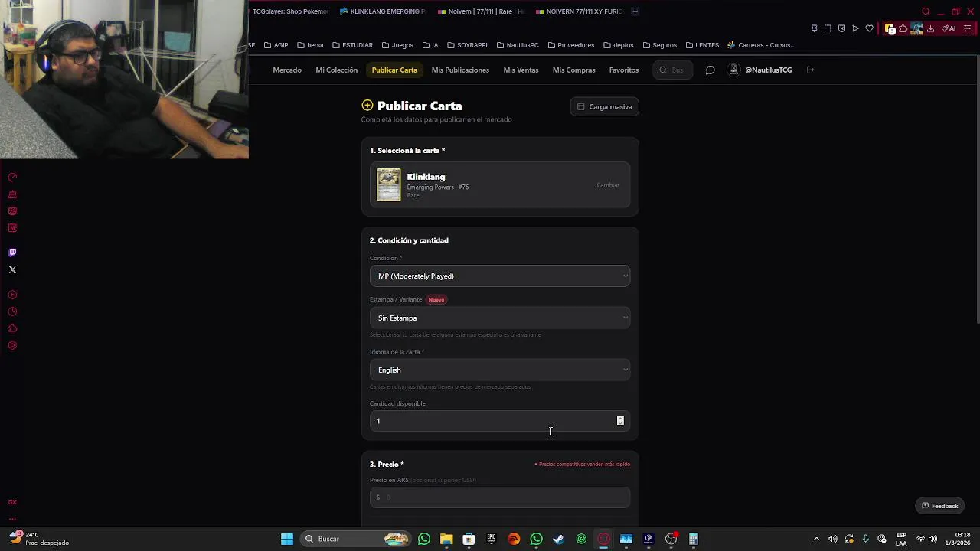The image size is (980, 551).
Task: Click Cambiar to change the selected card
Action: [x=608, y=185]
